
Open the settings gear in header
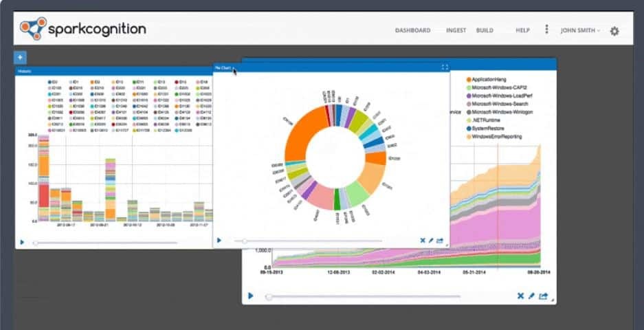pos(614,31)
